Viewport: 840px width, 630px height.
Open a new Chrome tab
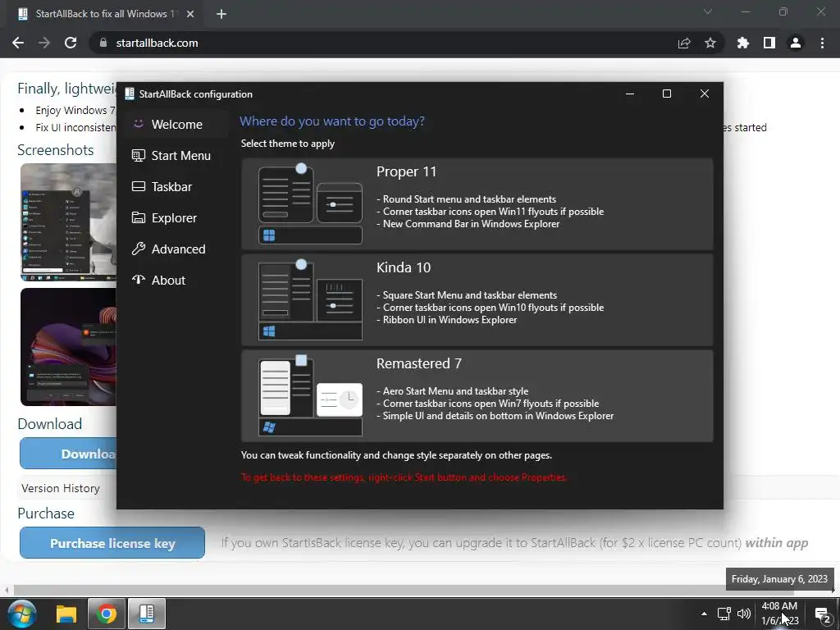221,14
